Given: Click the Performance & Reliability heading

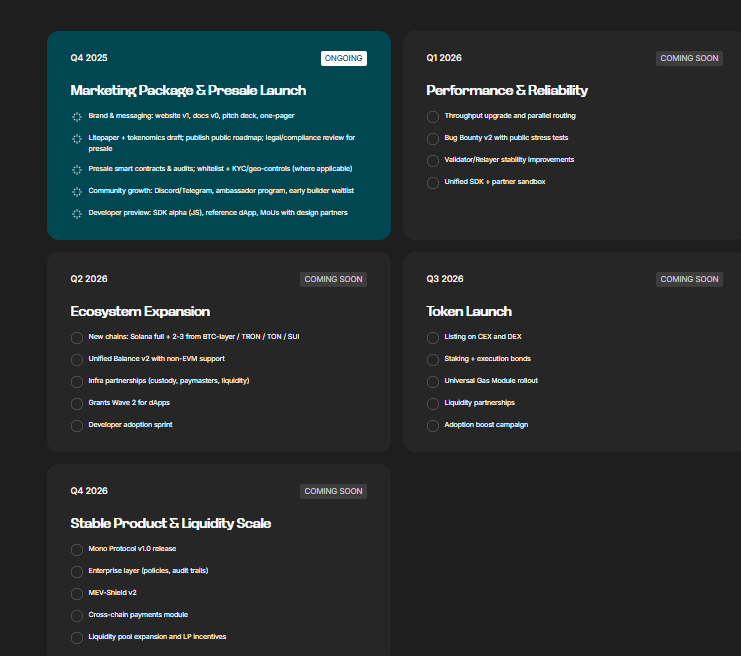Looking at the screenshot, I should (x=507, y=90).
